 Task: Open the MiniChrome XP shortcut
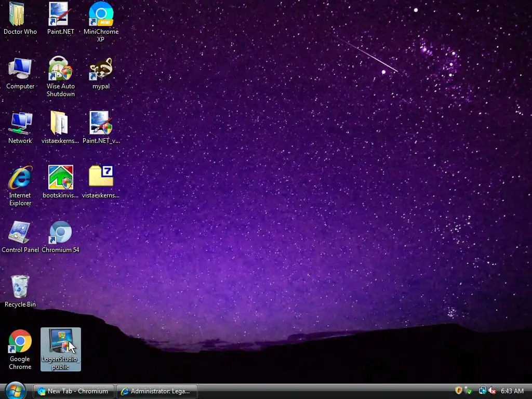[101, 22]
